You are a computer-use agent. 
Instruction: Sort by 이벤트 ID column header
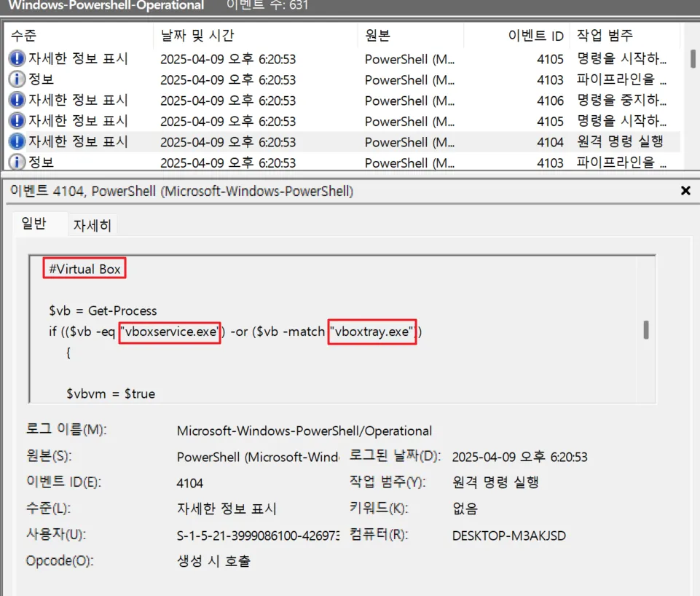(516, 35)
